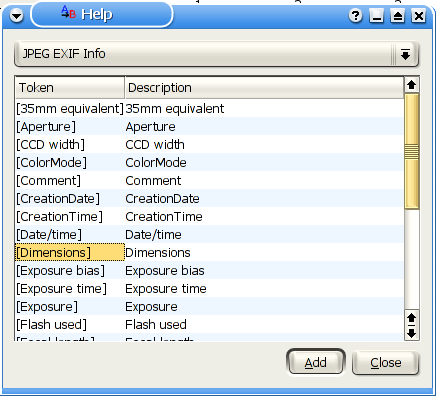
Task: Open the JPEG EXIF Info category dropdown
Action: [x=217, y=54]
